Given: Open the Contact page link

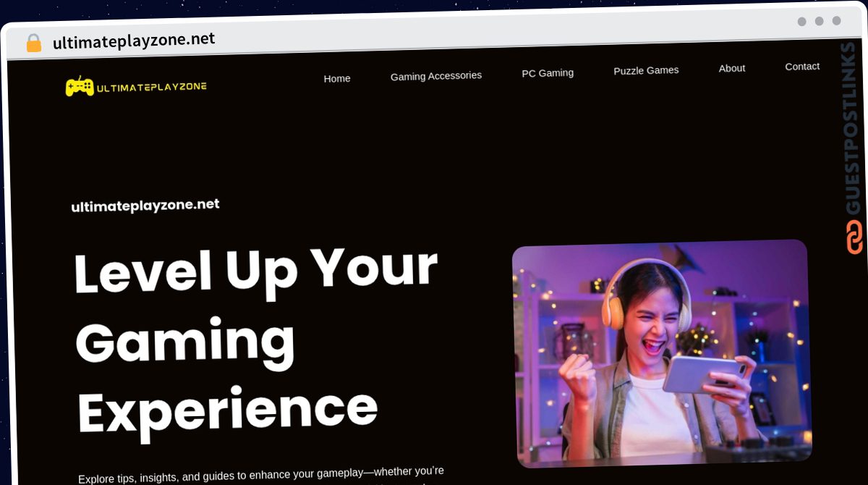Looking at the screenshot, I should point(802,66).
